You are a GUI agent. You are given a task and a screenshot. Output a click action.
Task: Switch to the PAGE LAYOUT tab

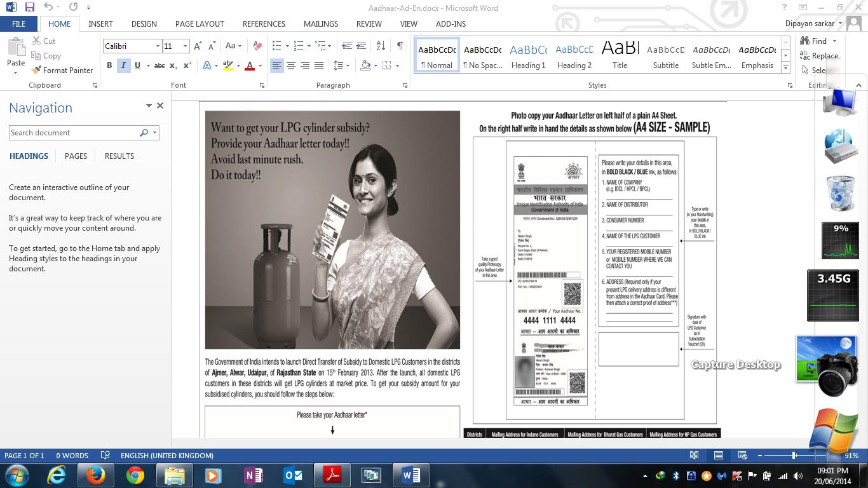pos(200,24)
